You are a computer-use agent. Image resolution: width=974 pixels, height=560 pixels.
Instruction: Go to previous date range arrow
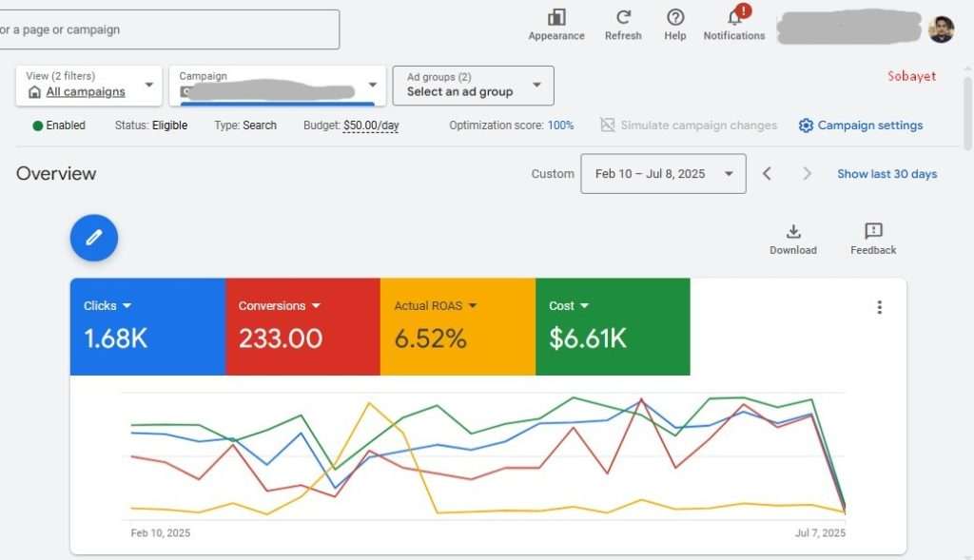[768, 174]
